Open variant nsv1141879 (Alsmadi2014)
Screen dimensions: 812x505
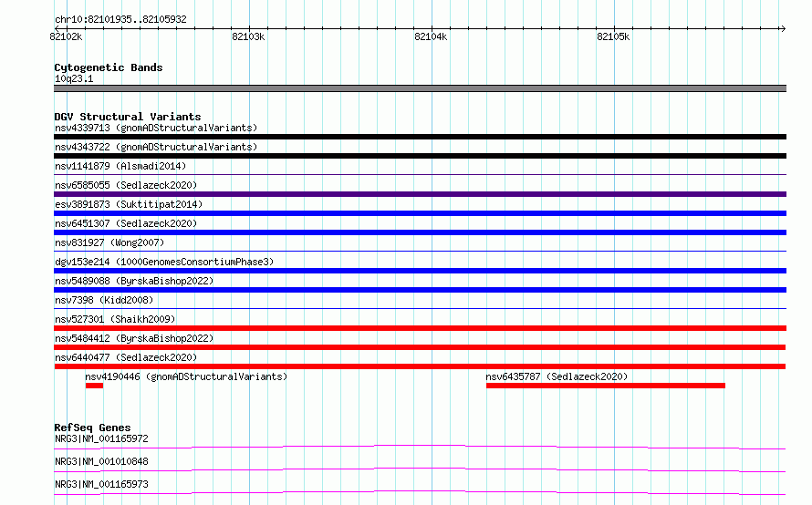[120, 166]
